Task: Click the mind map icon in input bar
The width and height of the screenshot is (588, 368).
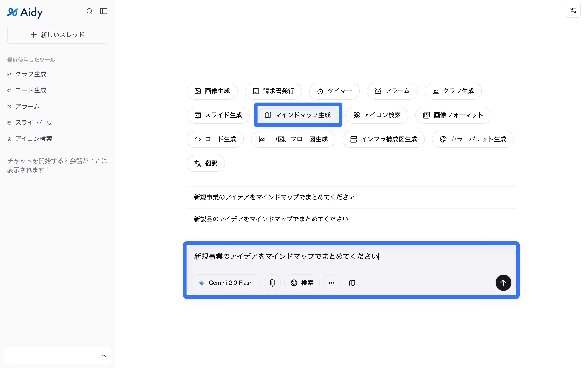Action: (352, 283)
